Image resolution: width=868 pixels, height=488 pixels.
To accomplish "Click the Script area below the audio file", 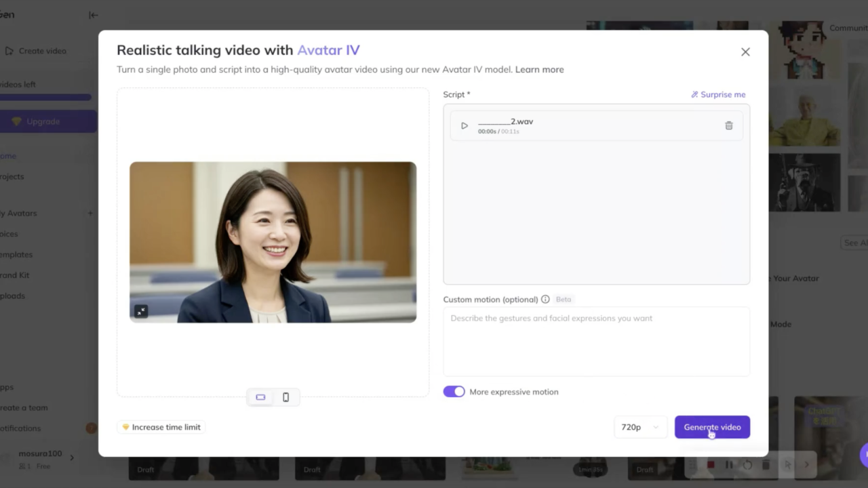I will click(596, 212).
